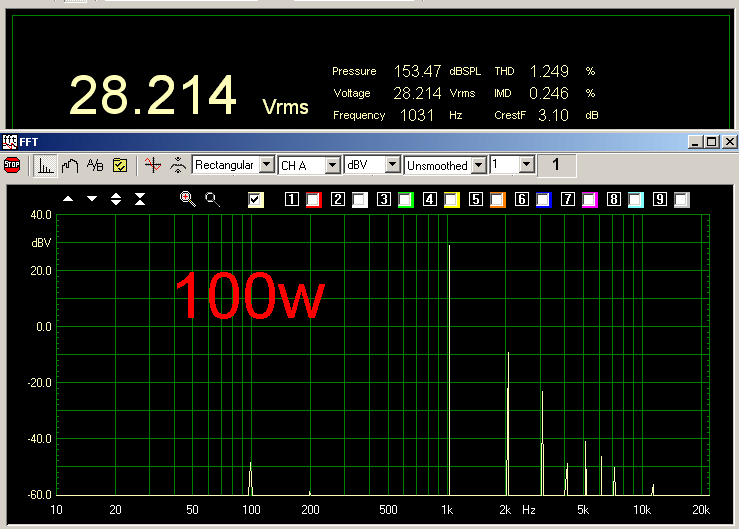Click the compress vertical range icon

pyautogui.click(x=140, y=199)
